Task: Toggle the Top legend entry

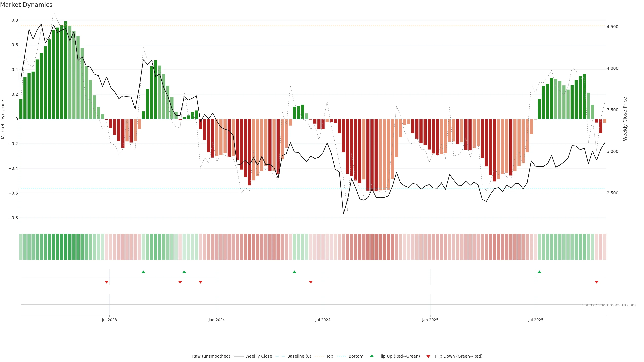Action: (x=330, y=356)
